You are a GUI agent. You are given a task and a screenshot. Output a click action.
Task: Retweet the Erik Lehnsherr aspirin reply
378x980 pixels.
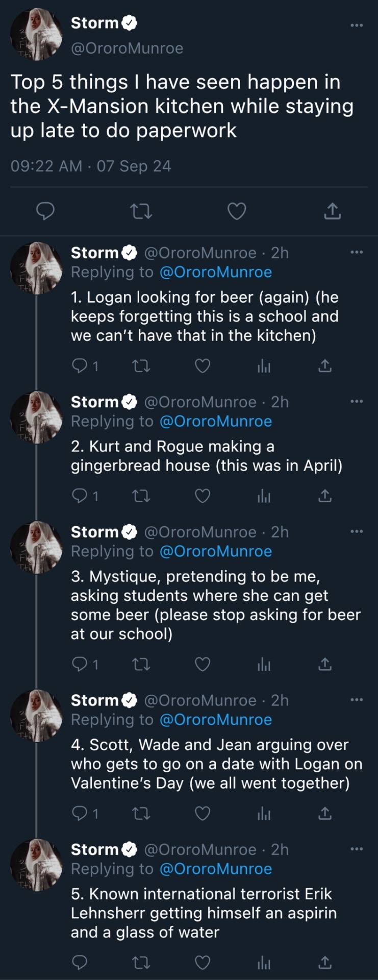point(141,963)
